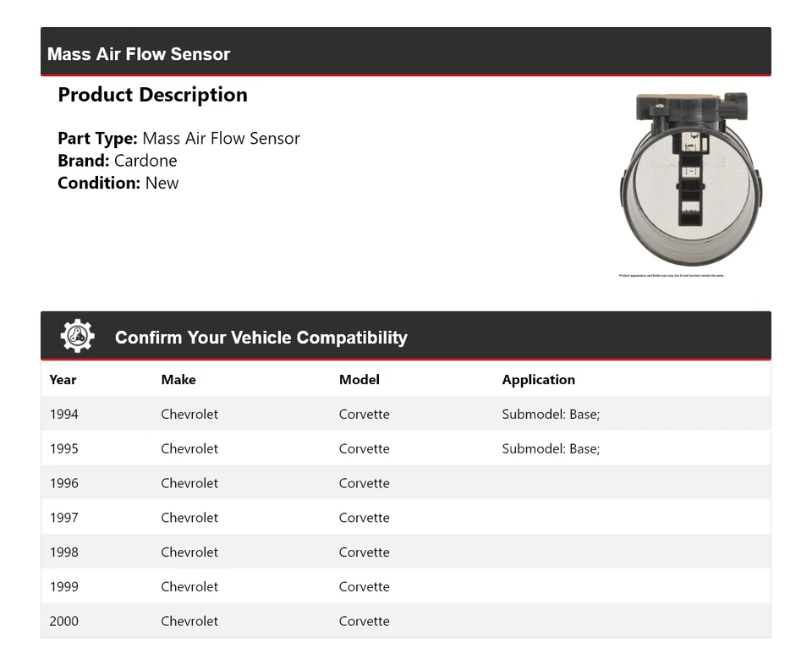This screenshot has height=665, width=812.
Task: Click the gear icon beside Confirm Your Vehicle Compatibility
Action: point(77,336)
